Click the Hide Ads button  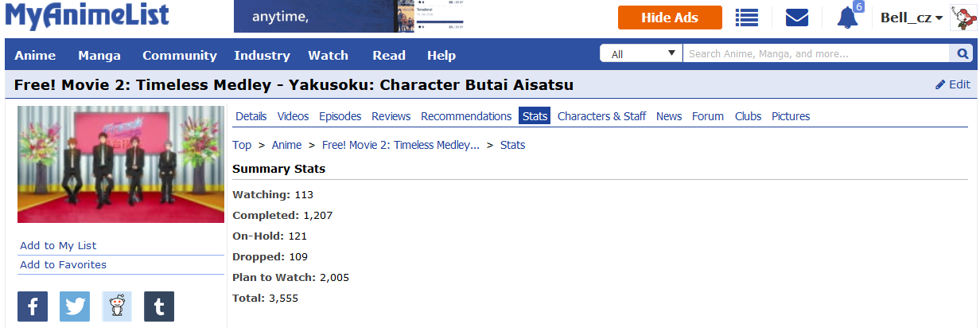[x=670, y=18]
